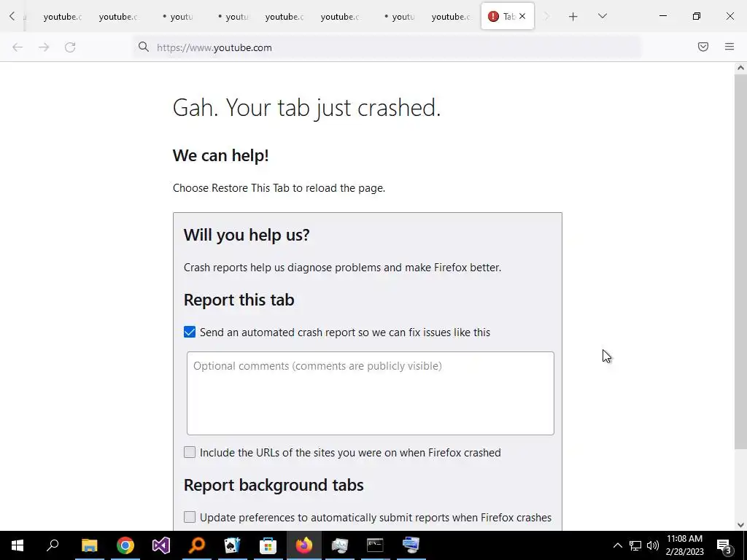Image resolution: width=747 pixels, height=560 pixels.
Task: Open the system monitor app on the taskbar
Action: coord(340,545)
